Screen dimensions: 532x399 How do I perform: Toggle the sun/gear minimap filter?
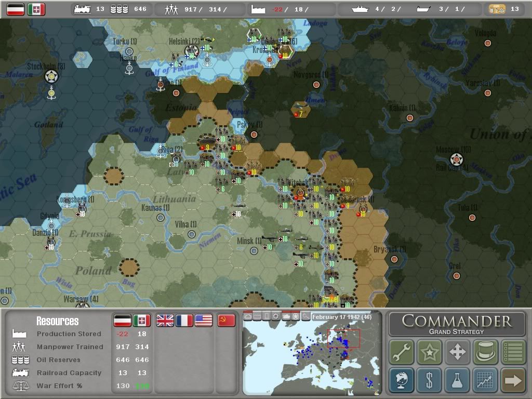pos(276,316)
